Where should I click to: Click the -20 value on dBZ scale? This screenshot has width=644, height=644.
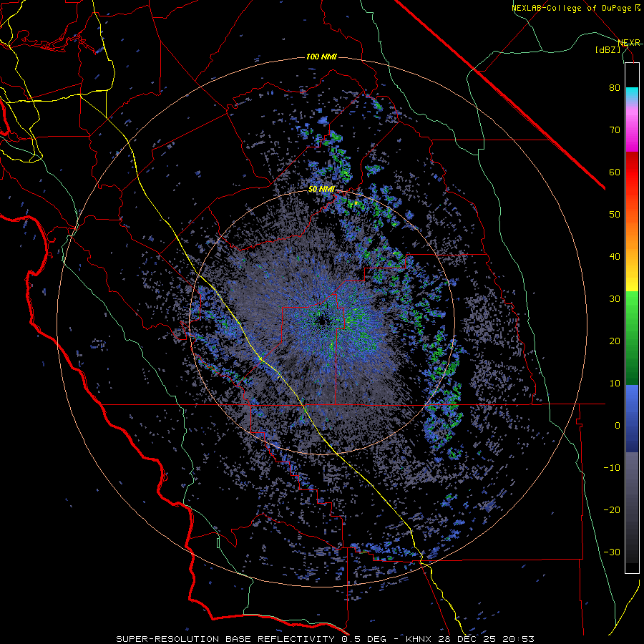tap(612, 510)
